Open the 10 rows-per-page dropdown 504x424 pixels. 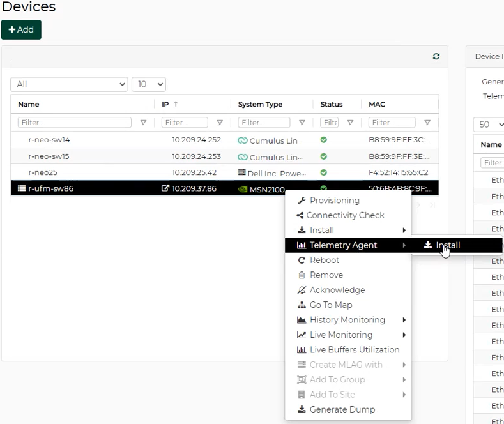pyautogui.click(x=148, y=84)
